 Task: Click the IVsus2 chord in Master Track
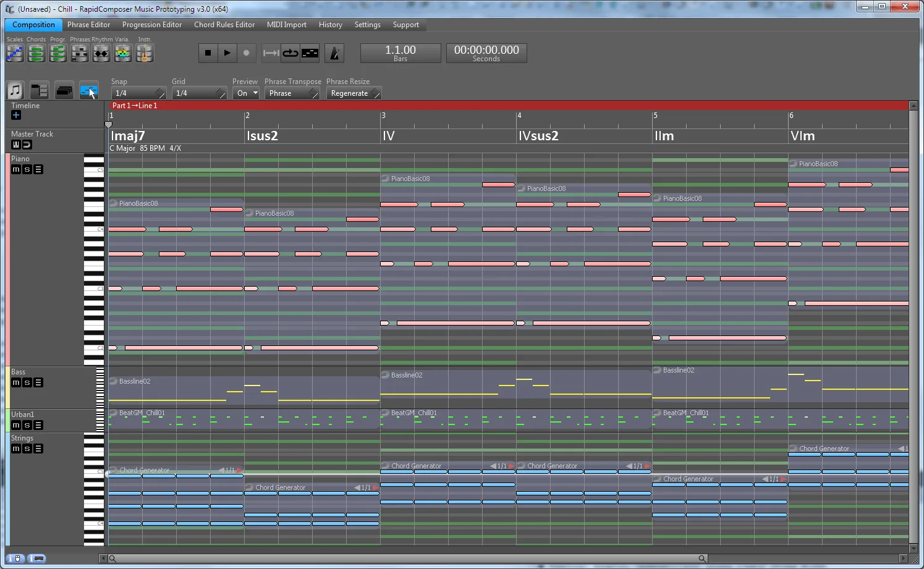pos(538,136)
